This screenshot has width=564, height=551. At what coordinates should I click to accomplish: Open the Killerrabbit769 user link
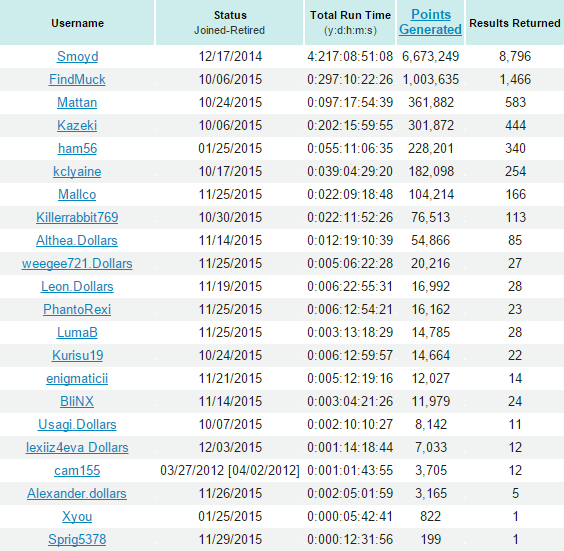(x=77, y=218)
